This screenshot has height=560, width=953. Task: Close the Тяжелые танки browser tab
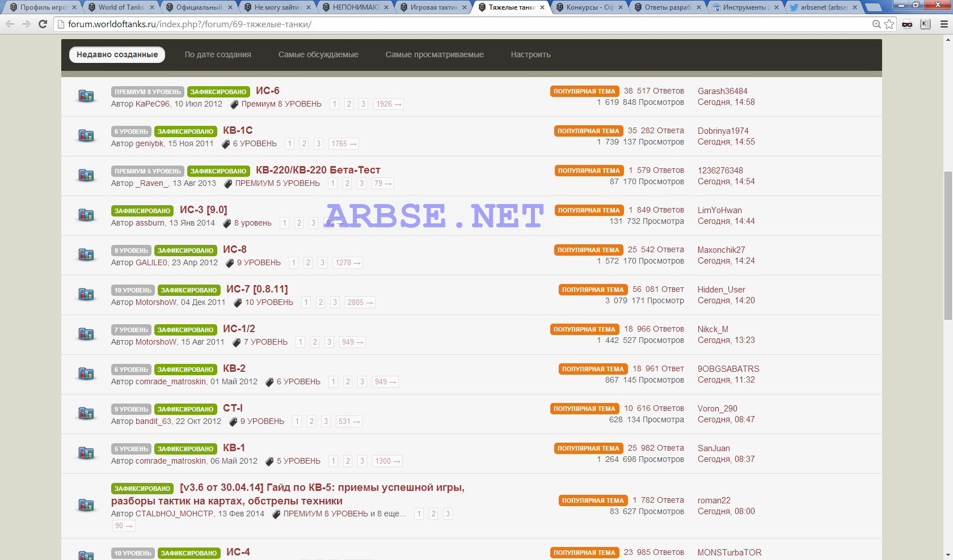click(x=542, y=7)
